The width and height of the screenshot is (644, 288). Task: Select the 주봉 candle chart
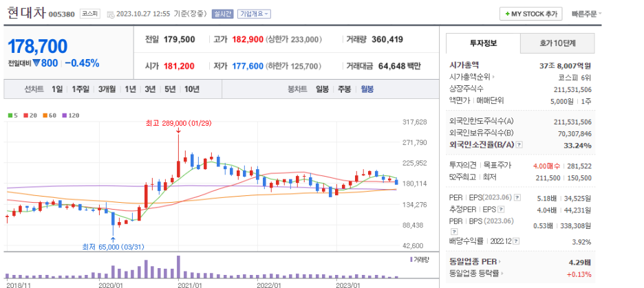[x=345, y=89]
